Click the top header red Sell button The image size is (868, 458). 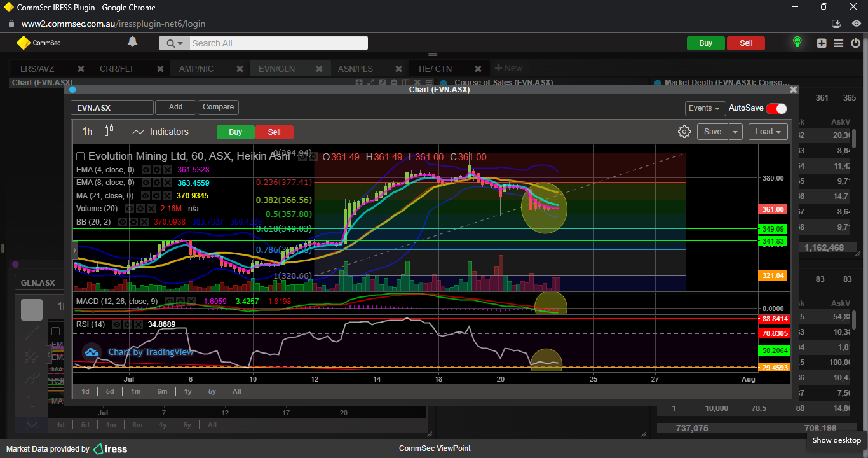[x=746, y=43]
